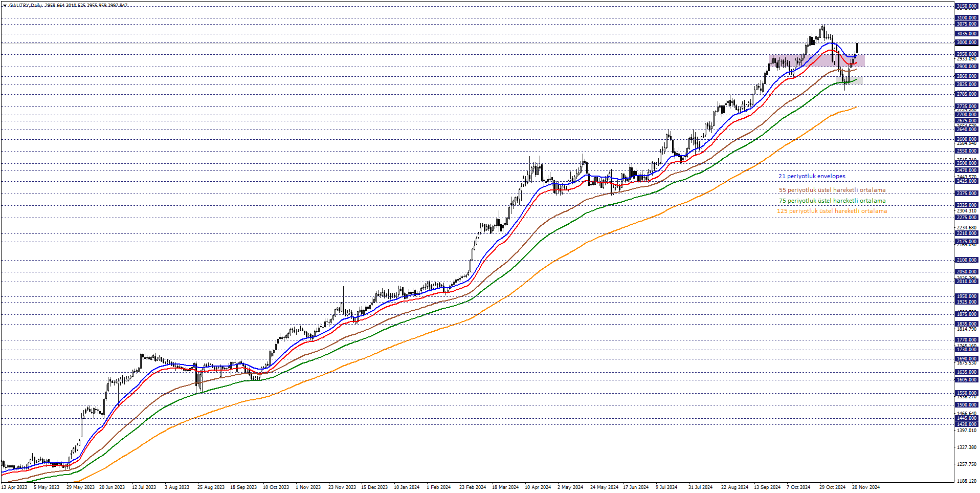This screenshot has width=980, height=493.
Task: Click the purple shaded resistance rectangle
Action: 817,60
